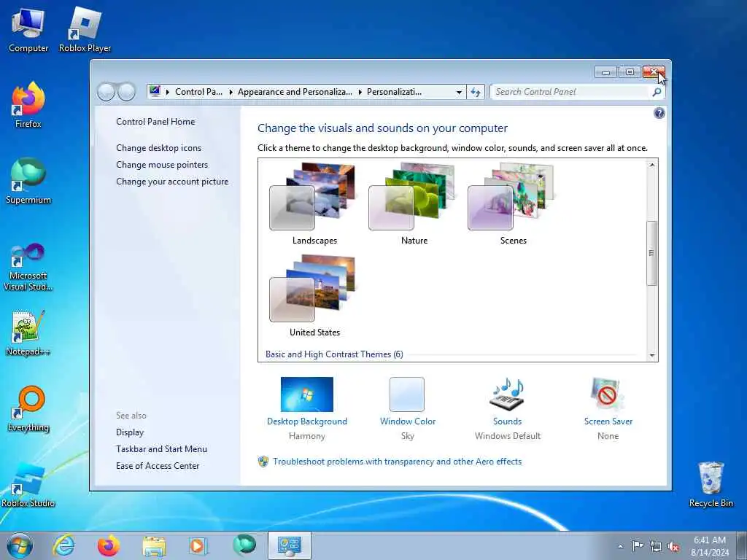
Task: Click the help question mark icon
Action: point(659,113)
